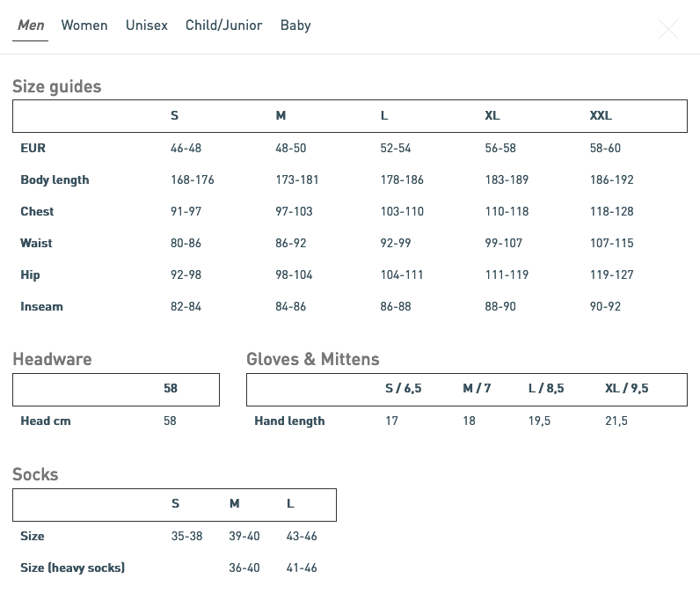The width and height of the screenshot is (700, 615).
Task: Switch to the Women size tab
Action: tap(84, 26)
